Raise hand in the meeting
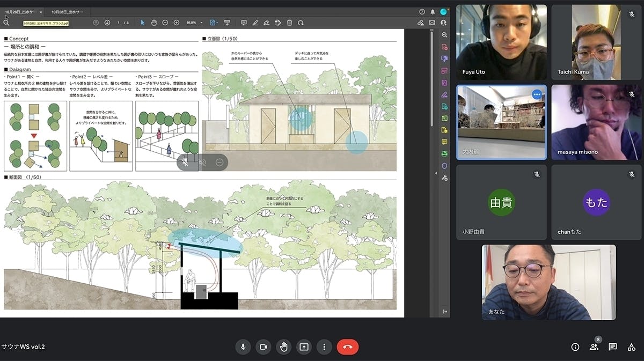Screen dimensions: 644x361 pos(284,347)
